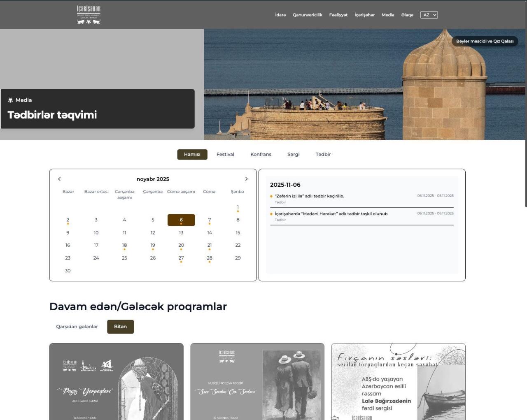Select the Konfrans filter tab

pos(261,154)
